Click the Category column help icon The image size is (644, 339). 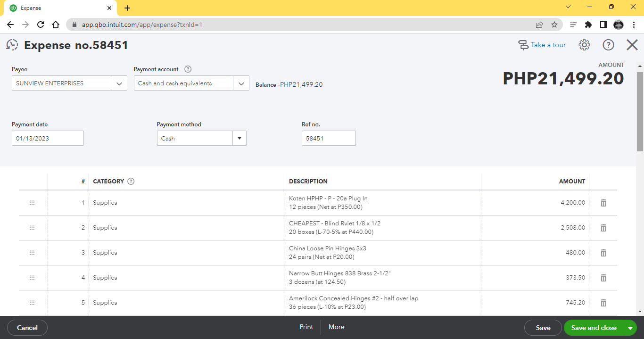pyautogui.click(x=131, y=181)
